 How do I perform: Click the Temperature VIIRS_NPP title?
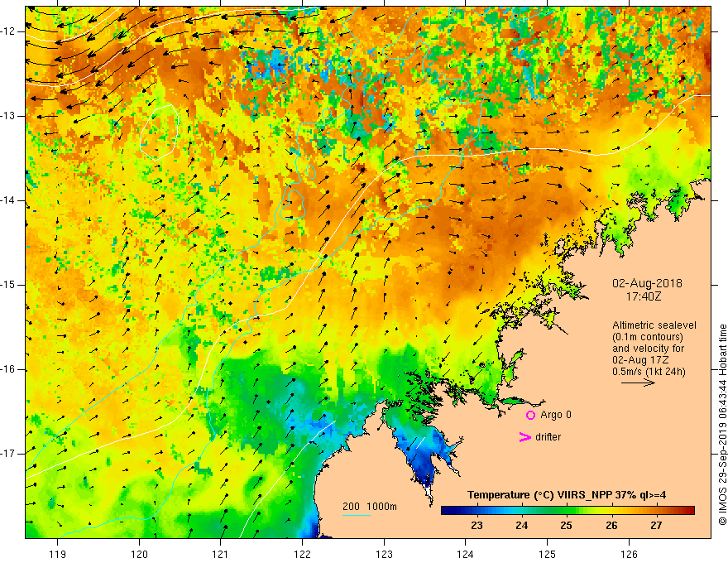[x=567, y=495]
